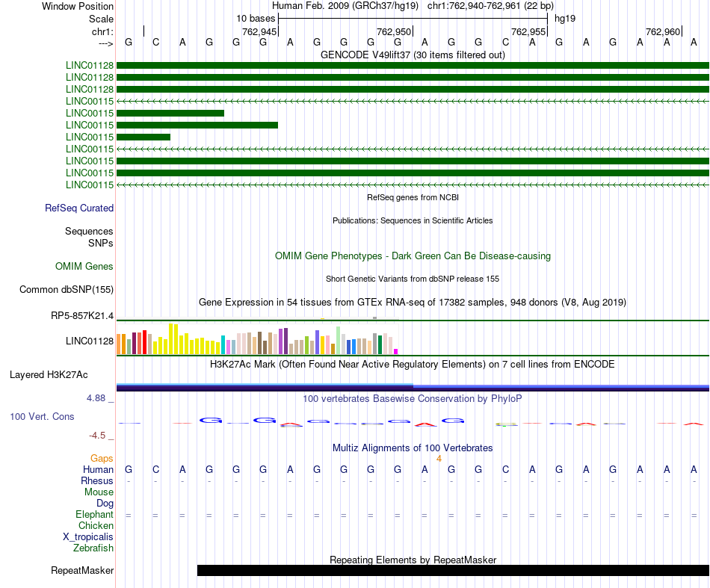This screenshot has height=588, width=710.
Task: Select the X_tropicalis alignment row label
Action: point(88,537)
